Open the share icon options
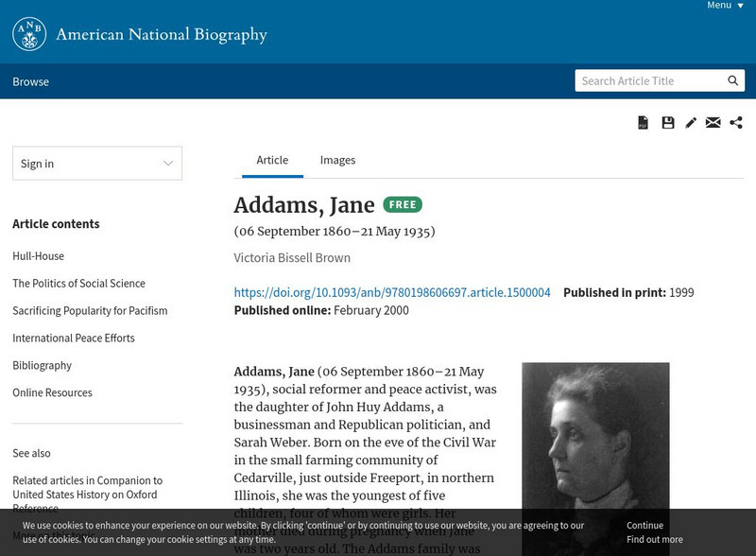The image size is (756, 556). pos(736,123)
